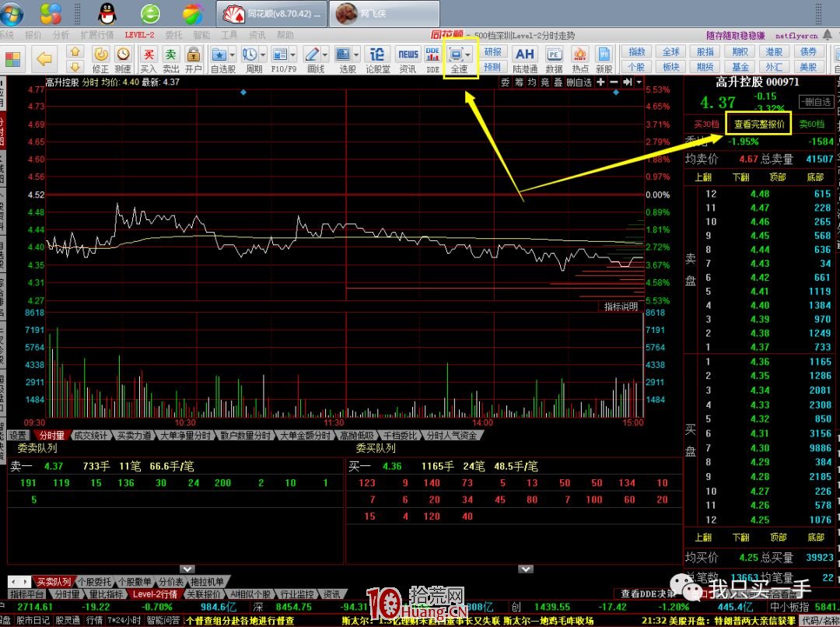Click the 查看完整报价 button

pos(758,124)
